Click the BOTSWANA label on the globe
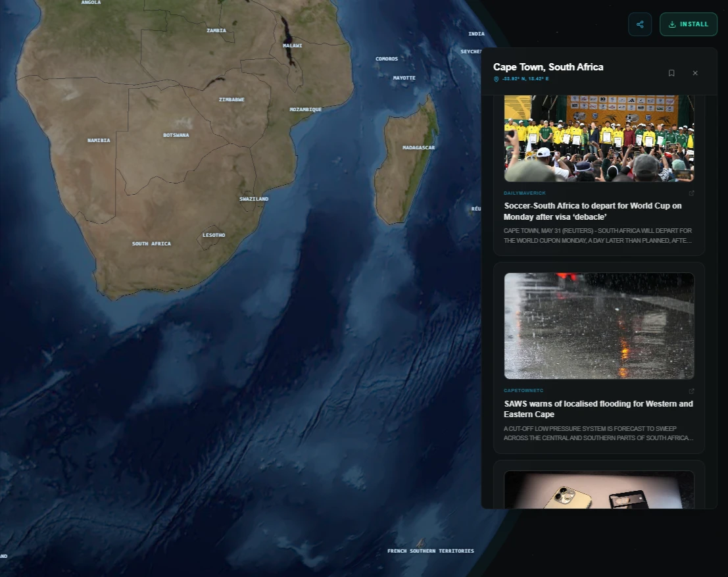This screenshot has height=577, width=728. coord(176,135)
